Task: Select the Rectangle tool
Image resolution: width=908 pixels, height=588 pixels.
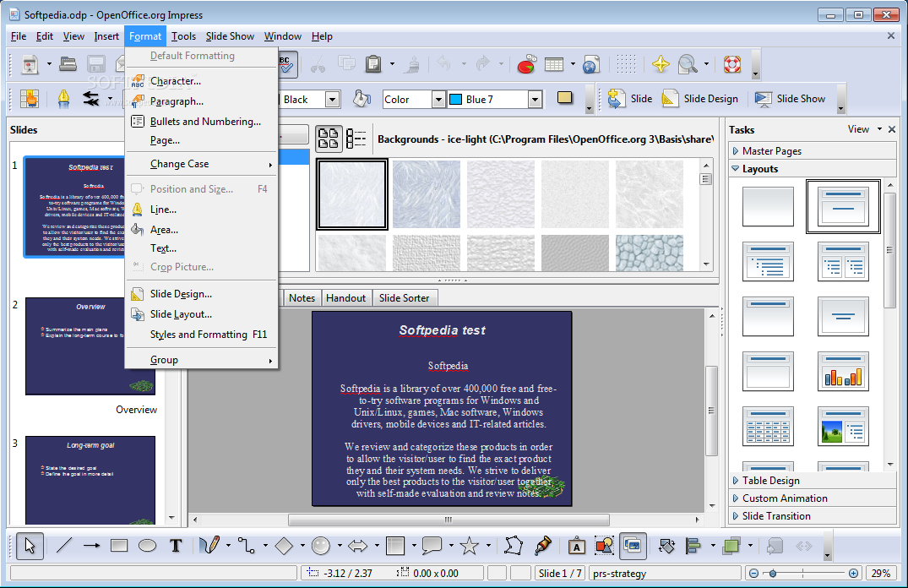Action: 119,546
